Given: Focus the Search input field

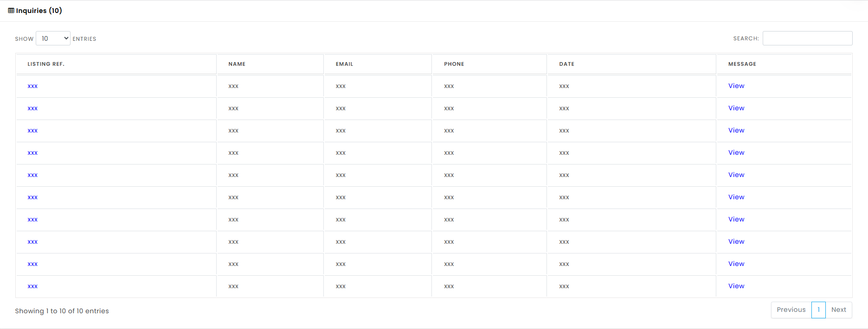Looking at the screenshot, I should (x=807, y=38).
